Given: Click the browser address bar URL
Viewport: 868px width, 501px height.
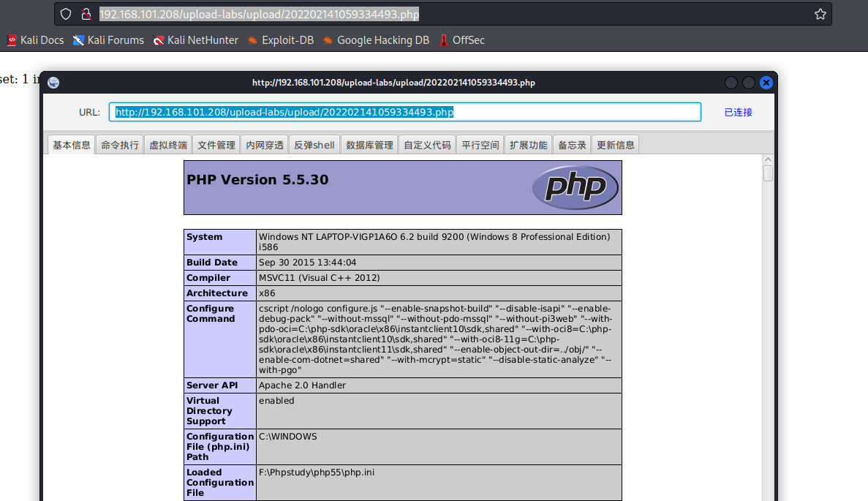Looking at the screenshot, I should [259, 15].
